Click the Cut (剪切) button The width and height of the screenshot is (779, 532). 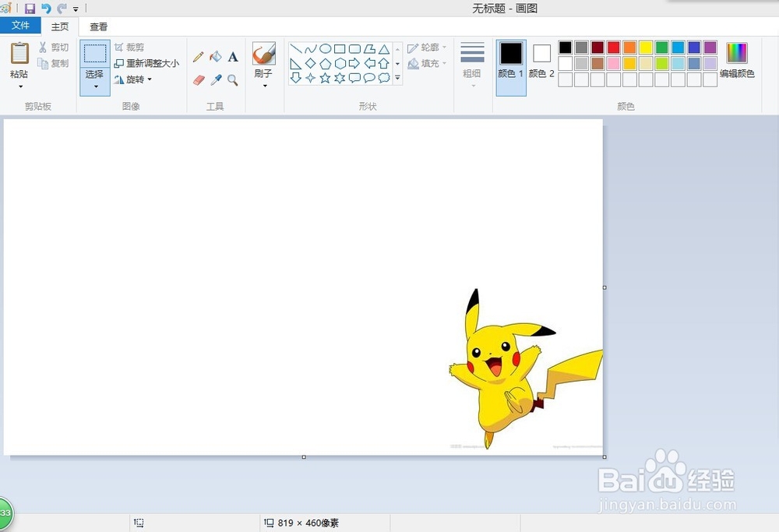[54, 48]
